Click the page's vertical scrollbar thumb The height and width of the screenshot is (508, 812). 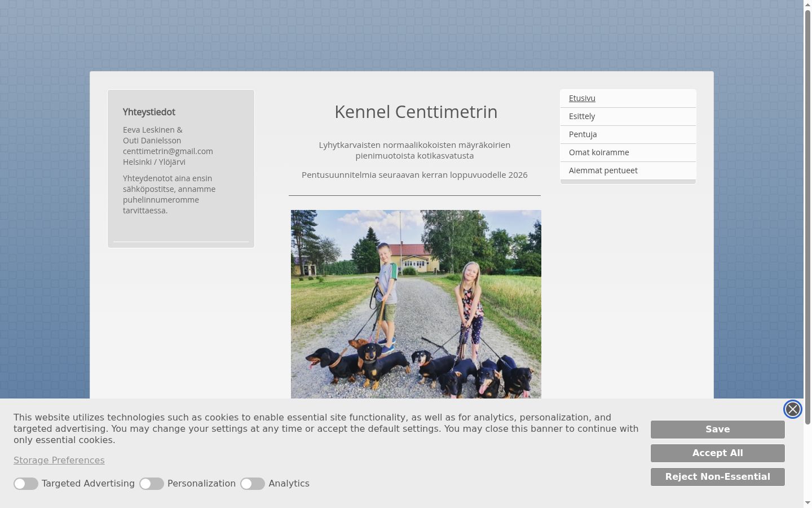[807, 217]
